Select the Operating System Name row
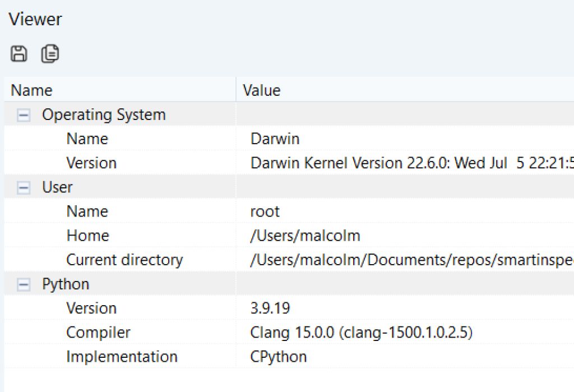Viewport: 574px width, 392px height. point(87,139)
